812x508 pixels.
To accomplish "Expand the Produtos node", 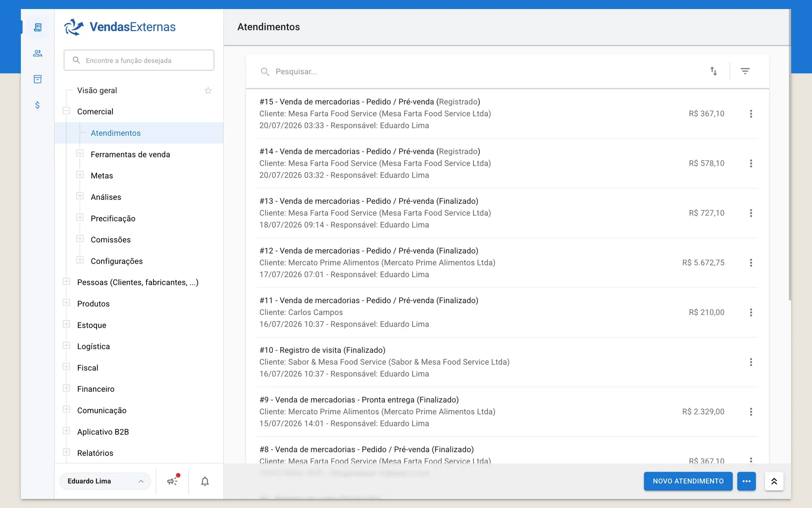I will pyautogui.click(x=67, y=303).
